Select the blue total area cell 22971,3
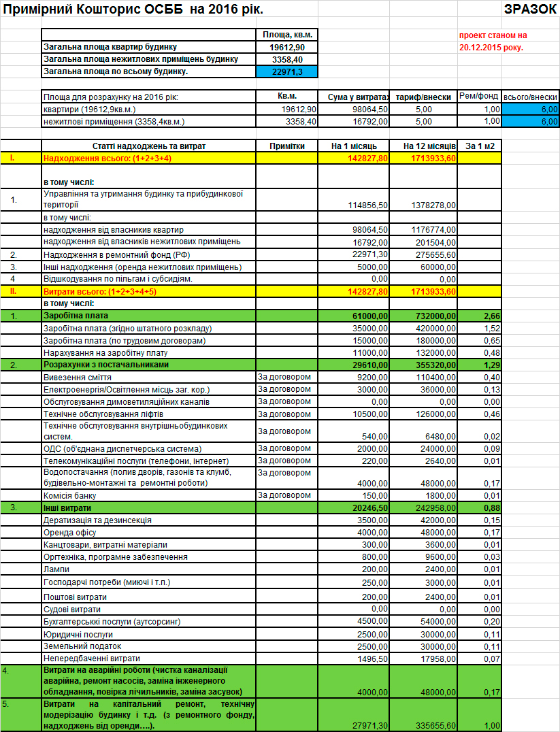This screenshot has height=732, width=560. tap(286, 71)
